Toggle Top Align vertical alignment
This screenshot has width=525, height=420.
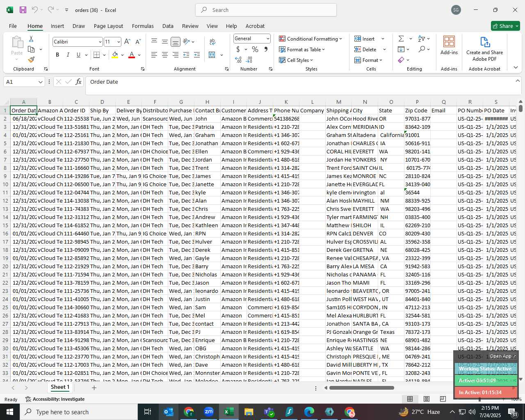pyautogui.click(x=154, y=41)
